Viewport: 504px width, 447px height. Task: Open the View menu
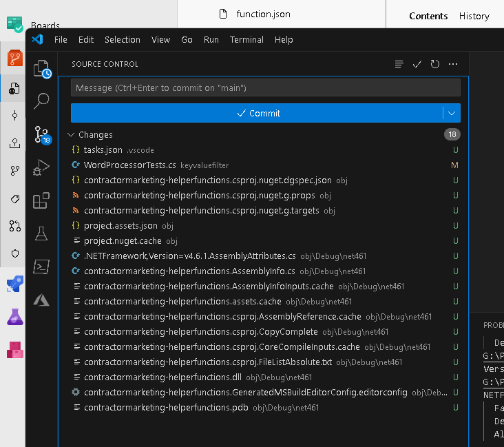[x=160, y=39]
